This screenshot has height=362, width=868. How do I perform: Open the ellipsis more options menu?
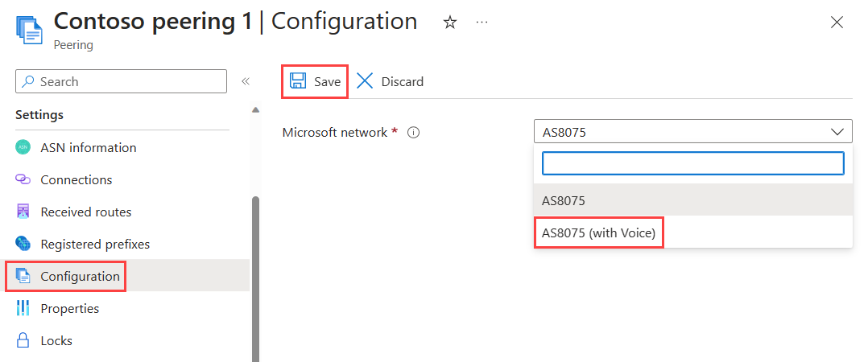coord(482,22)
